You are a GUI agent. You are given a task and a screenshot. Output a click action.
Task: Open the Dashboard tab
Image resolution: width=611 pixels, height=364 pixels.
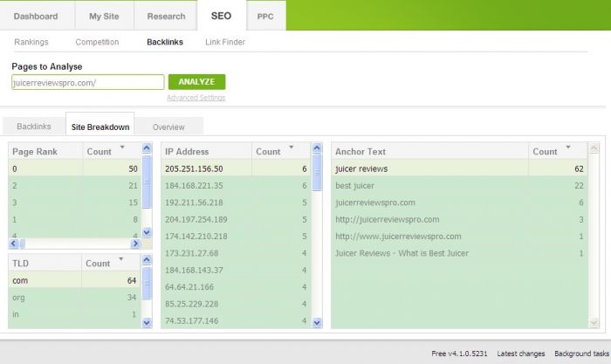pyautogui.click(x=36, y=17)
